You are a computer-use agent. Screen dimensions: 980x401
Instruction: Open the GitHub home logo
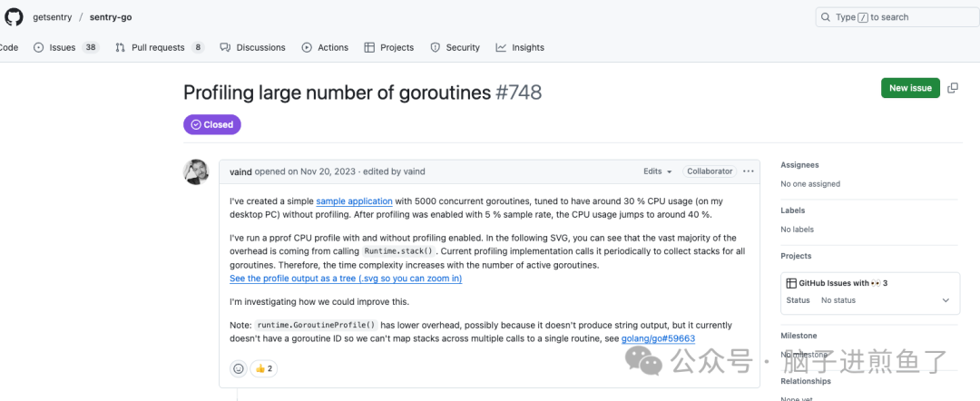[14, 17]
